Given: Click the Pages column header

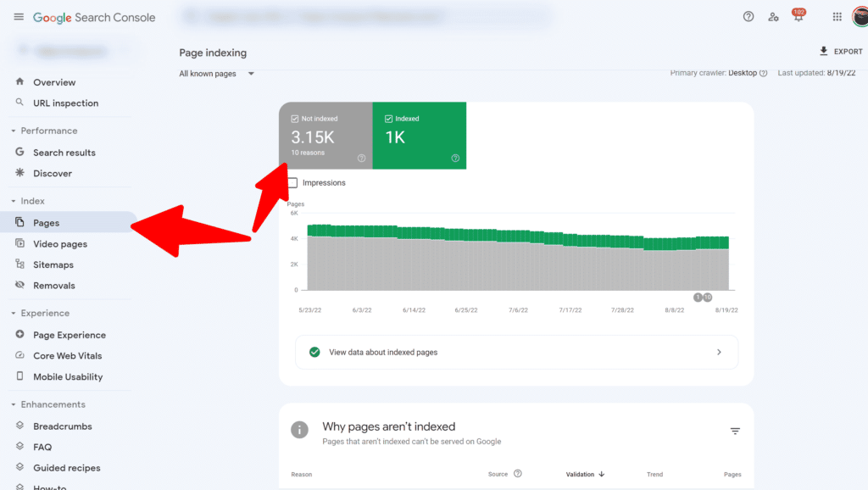Looking at the screenshot, I should click(x=732, y=475).
